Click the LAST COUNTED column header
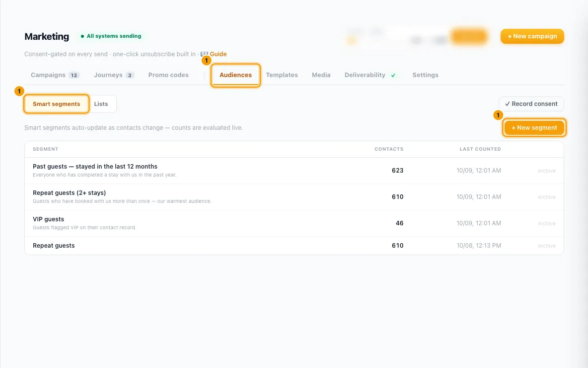 click(480, 149)
